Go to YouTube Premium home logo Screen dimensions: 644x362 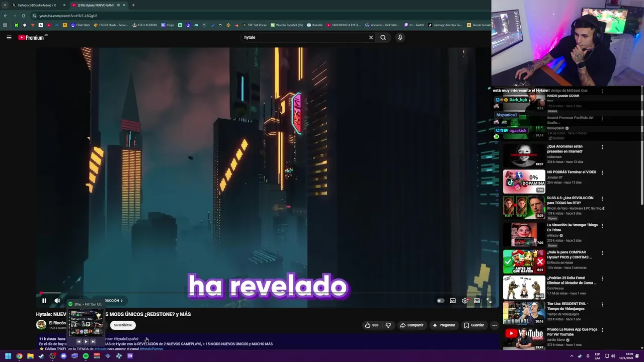click(31, 37)
